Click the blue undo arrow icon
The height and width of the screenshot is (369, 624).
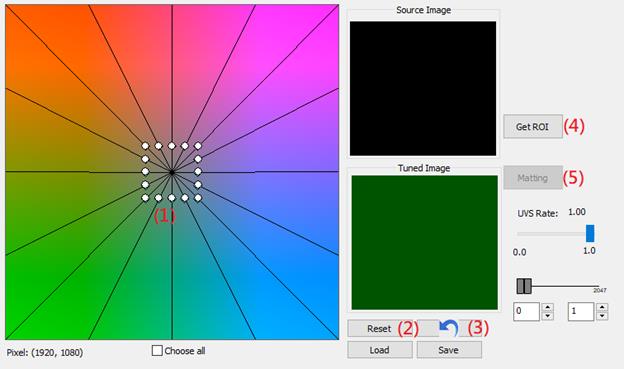point(449,328)
